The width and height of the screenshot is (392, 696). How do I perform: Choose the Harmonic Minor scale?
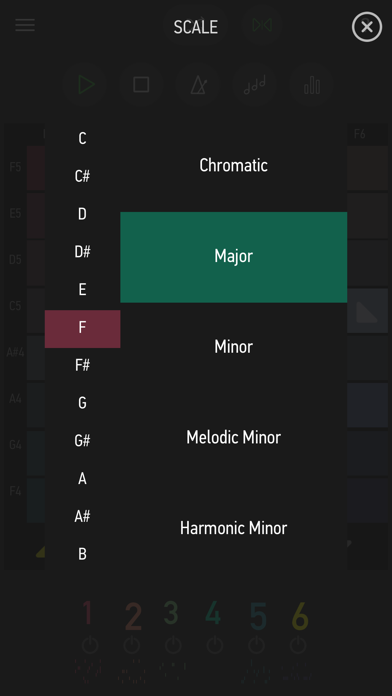234,528
